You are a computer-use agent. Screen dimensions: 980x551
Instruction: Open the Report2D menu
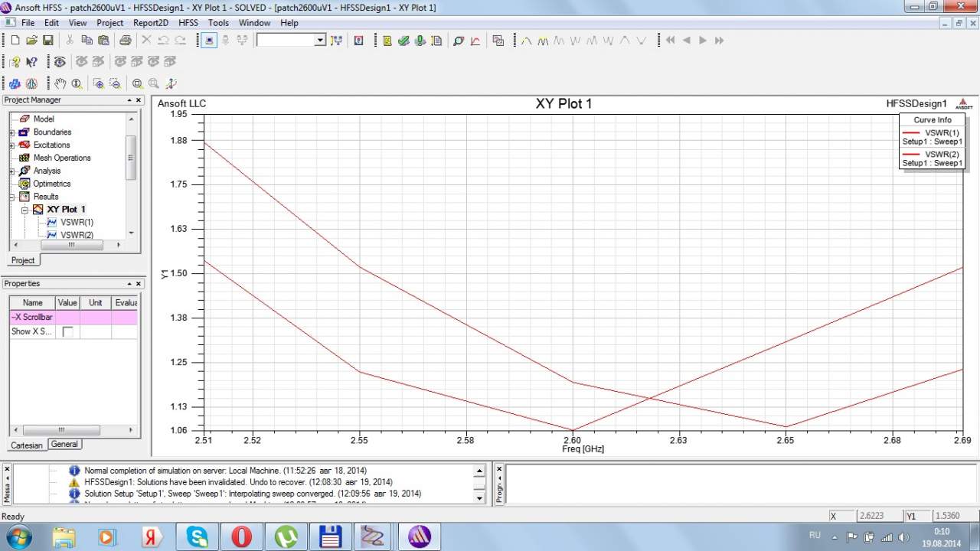coord(150,23)
